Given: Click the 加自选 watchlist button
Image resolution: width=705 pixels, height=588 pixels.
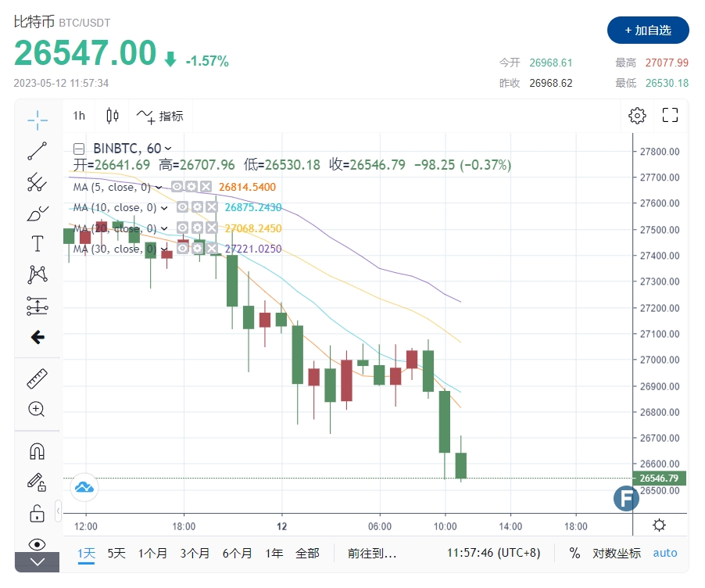Looking at the screenshot, I should 648,30.
